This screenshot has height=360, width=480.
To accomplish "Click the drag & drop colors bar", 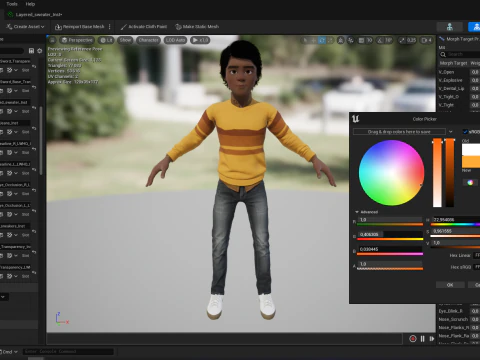I will click(x=399, y=132).
